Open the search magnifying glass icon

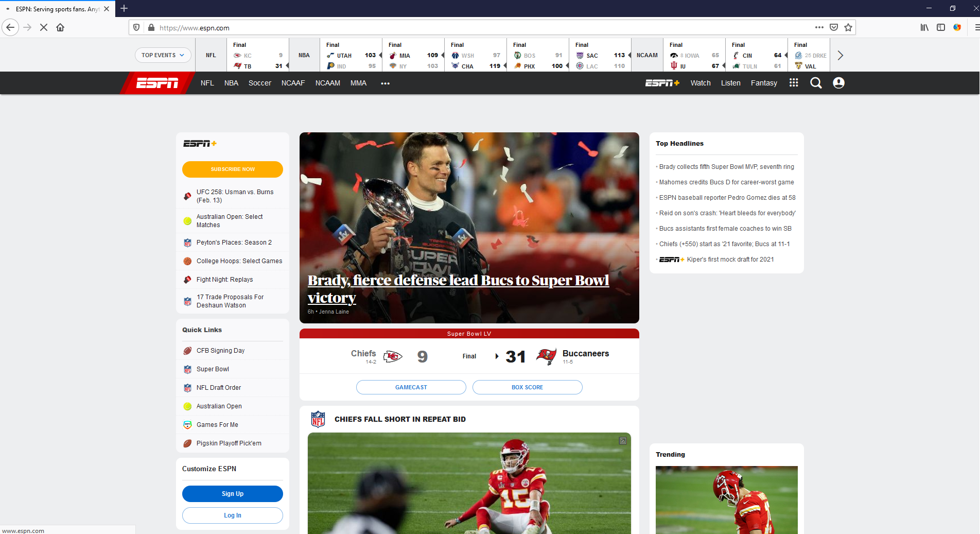coord(816,83)
